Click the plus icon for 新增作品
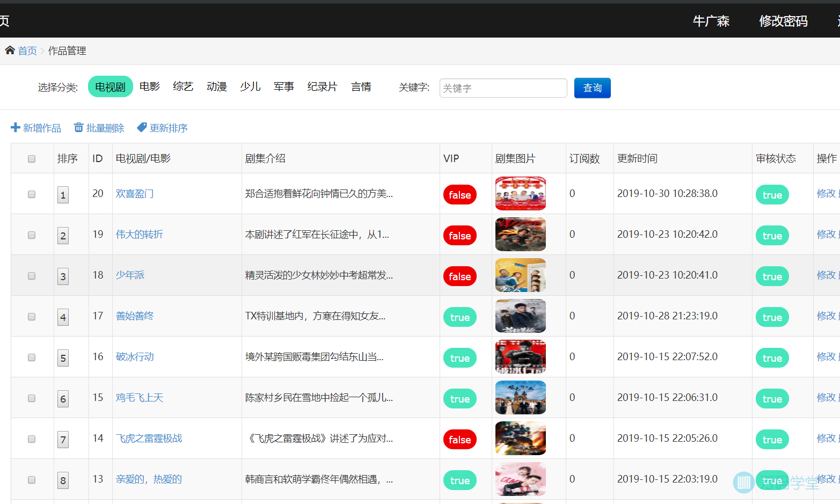Viewport: 840px width, 504px height. (16, 128)
